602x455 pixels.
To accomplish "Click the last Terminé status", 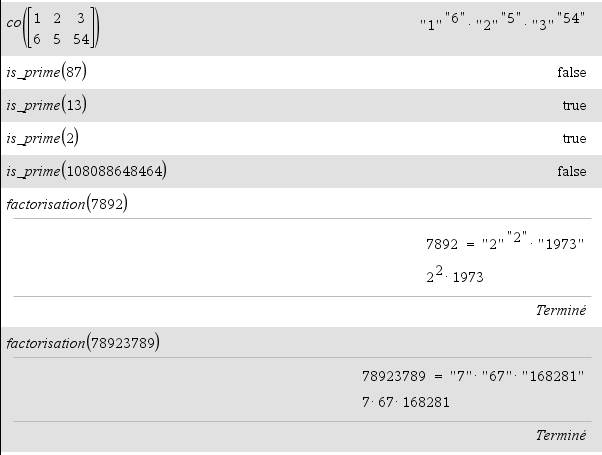I will [561, 435].
